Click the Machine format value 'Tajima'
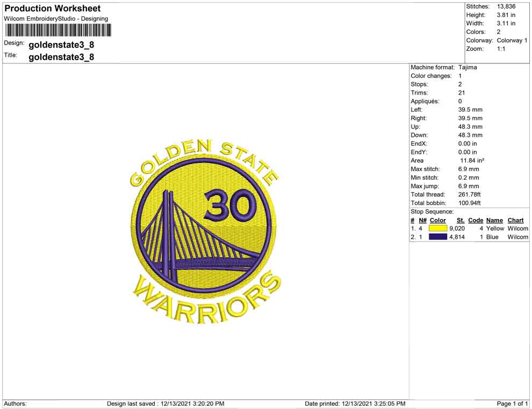532x409 pixels. [468, 67]
